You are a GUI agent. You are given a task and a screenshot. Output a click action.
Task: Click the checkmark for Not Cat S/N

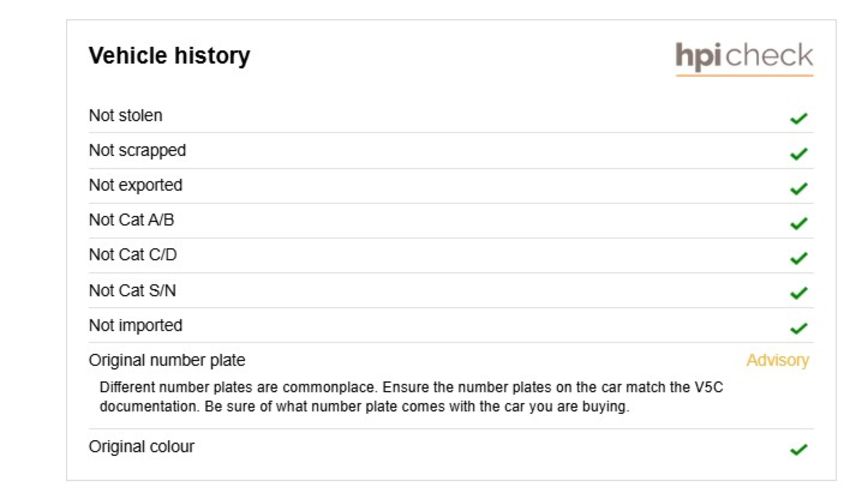pyautogui.click(x=799, y=293)
